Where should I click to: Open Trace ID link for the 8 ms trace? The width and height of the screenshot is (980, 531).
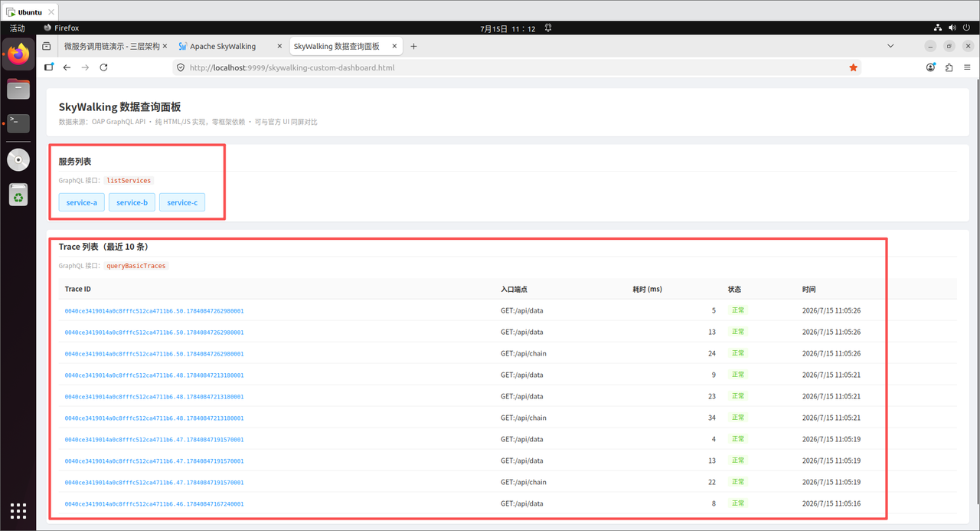pyautogui.click(x=154, y=504)
